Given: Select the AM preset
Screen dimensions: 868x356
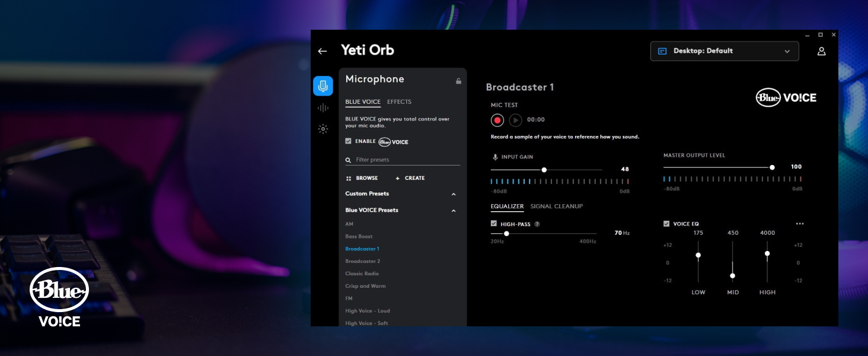Looking at the screenshot, I should pyautogui.click(x=349, y=224).
